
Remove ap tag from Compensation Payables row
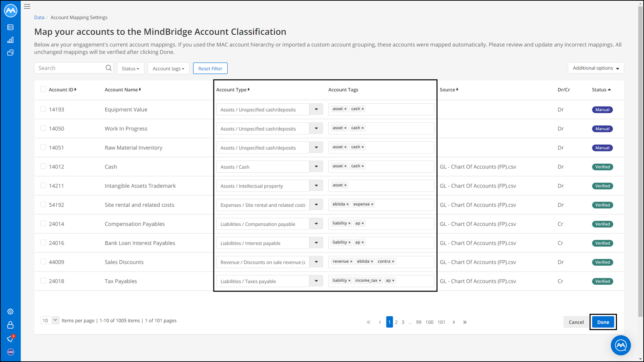coord(363,223)
